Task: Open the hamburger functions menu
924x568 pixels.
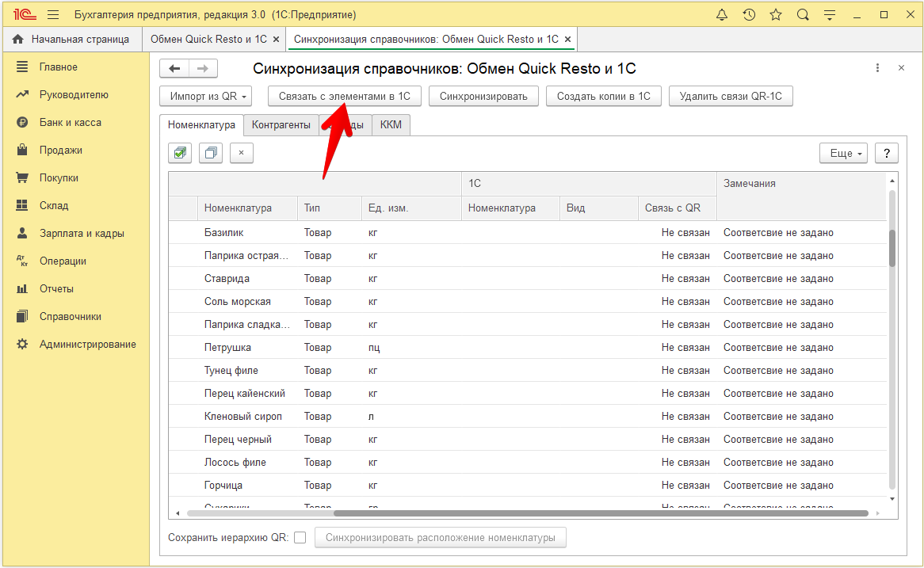Action: click(x=53, y=15)
